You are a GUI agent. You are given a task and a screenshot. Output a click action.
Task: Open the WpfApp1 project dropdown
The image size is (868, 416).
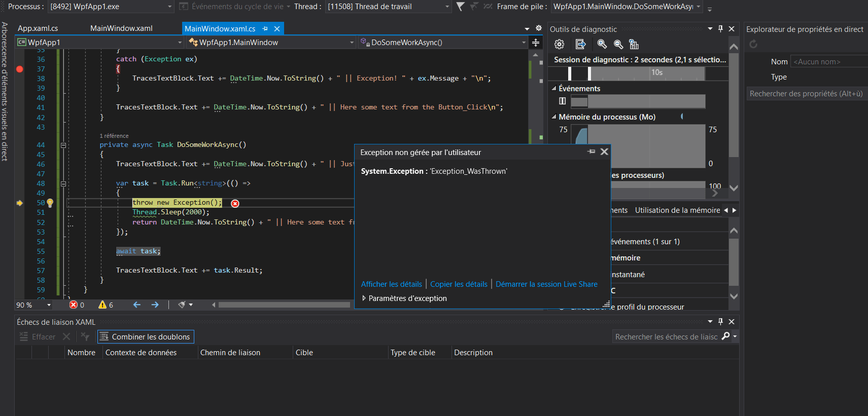(x=180, y=43)
